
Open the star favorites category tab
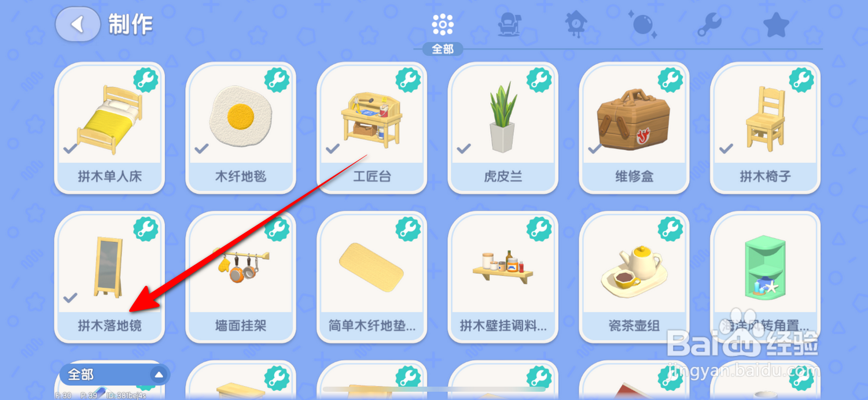click(x=776, y=25)
